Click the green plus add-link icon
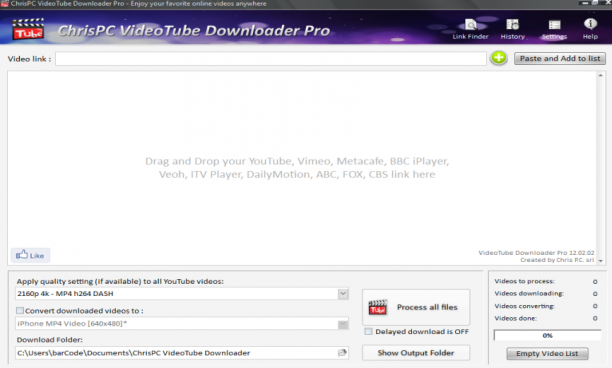 (x=498, y=58)
